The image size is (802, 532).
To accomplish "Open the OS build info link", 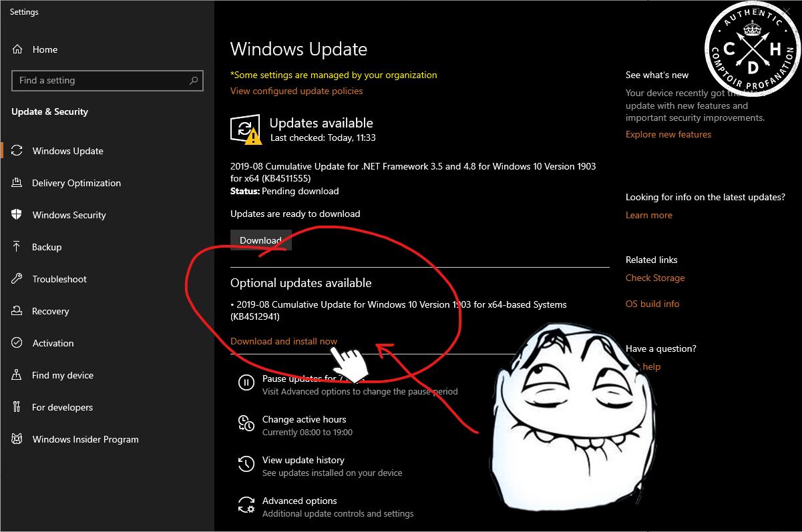I will click(652, 304).
